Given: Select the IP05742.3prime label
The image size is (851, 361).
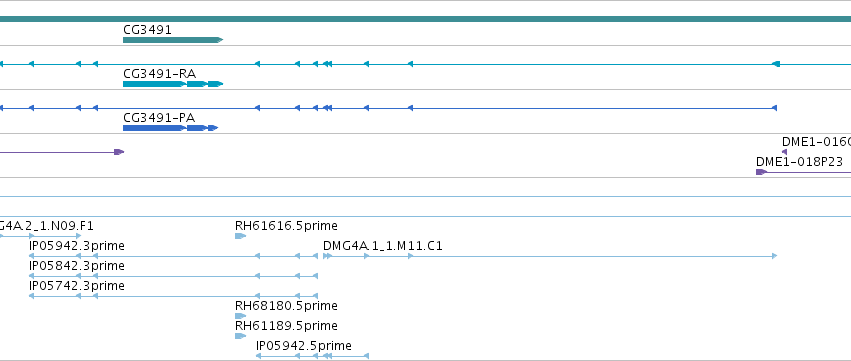Looking at the screenshot, I should pyautogui.click(x=77, y=286).
